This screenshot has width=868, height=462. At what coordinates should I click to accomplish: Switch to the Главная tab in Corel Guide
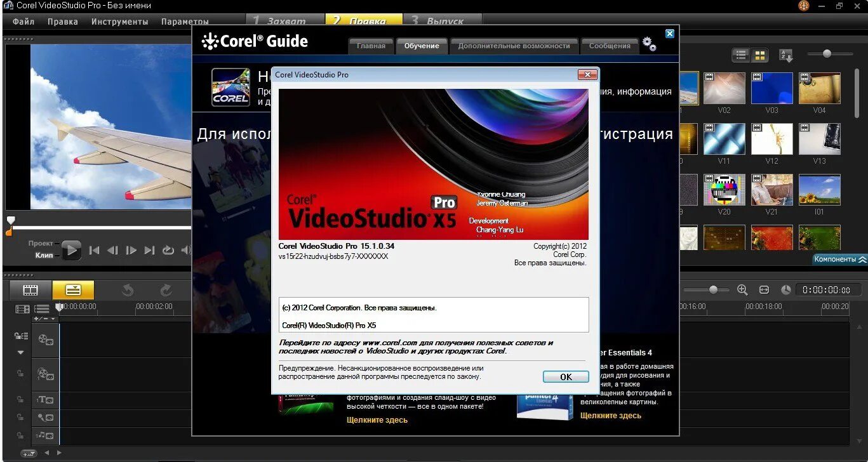coord(371,46)
